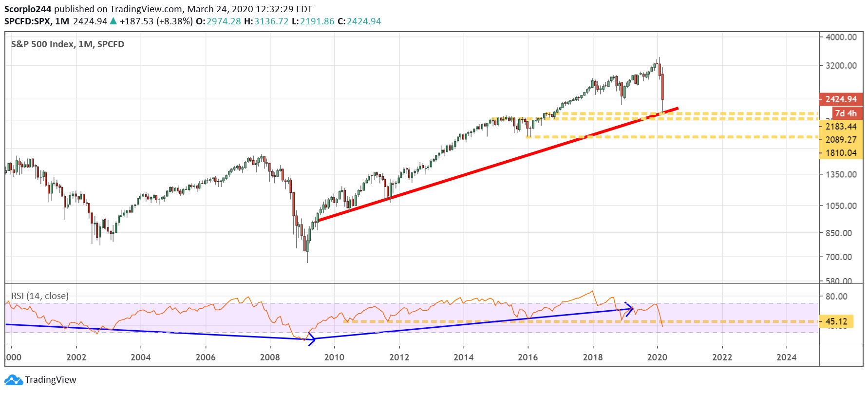
Task: Click the RSI value label 45.12
Action: [x=837, y=322]
